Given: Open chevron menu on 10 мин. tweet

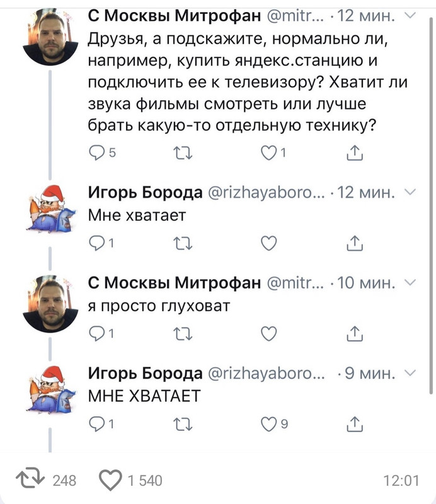Looking at the screenshot, I should point(410,282).
